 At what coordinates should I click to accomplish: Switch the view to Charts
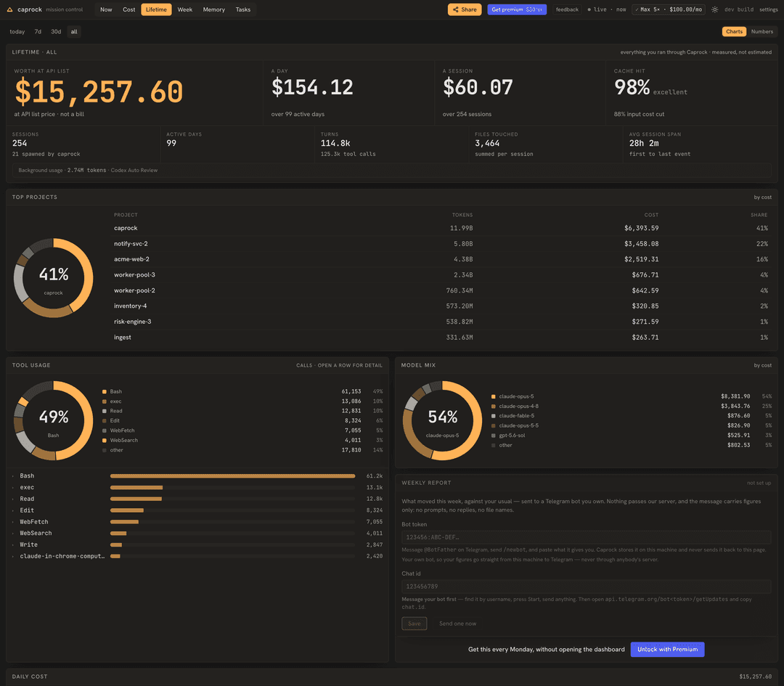click(x=734, y=31)
